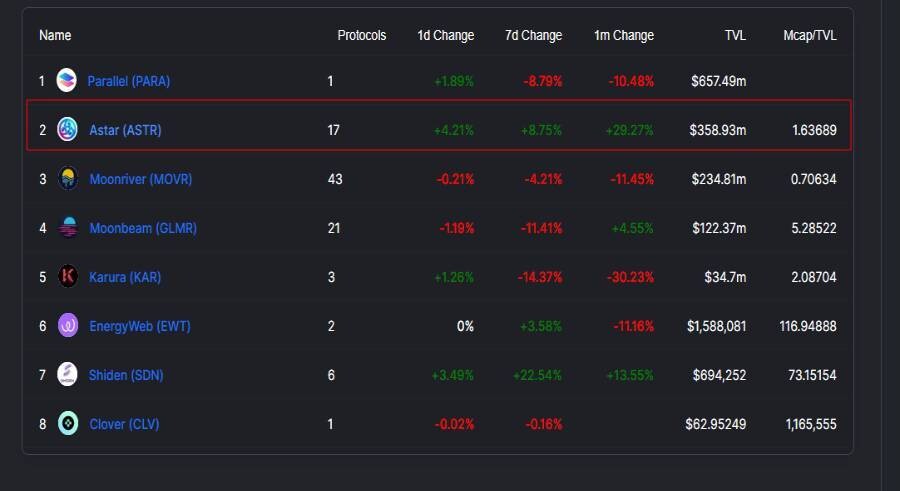Sort by the 1m Change column header
This screenshot has height=491, width=900.
(x=624, y=36)
